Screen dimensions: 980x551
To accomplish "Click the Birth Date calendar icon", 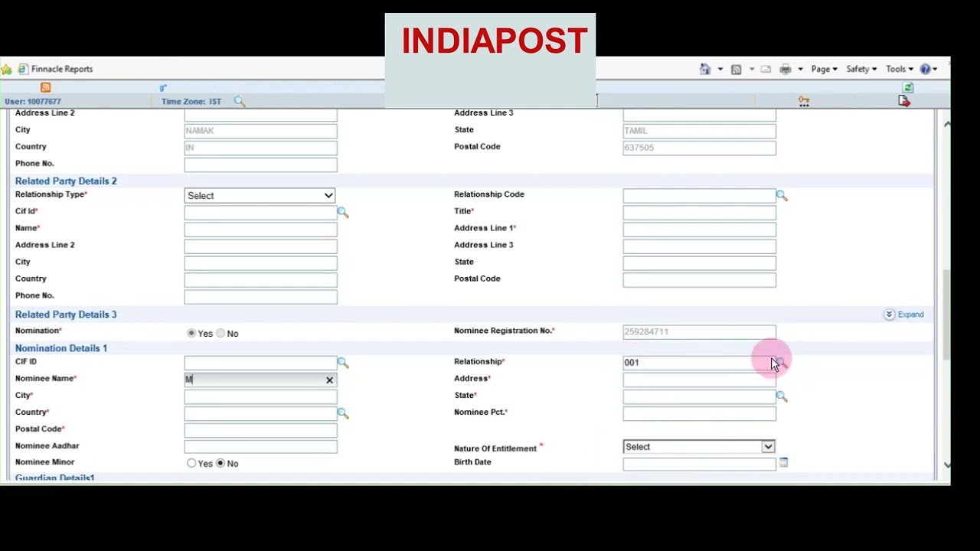I will tap(783, 462).
